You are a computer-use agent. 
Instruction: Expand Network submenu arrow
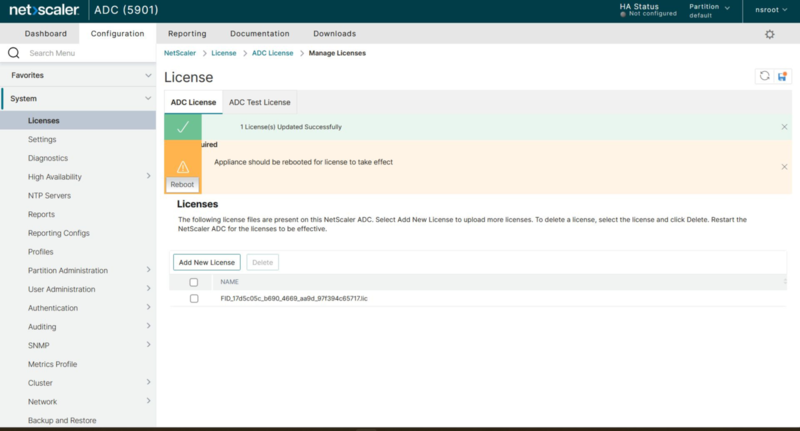click(x=148, y=400)
